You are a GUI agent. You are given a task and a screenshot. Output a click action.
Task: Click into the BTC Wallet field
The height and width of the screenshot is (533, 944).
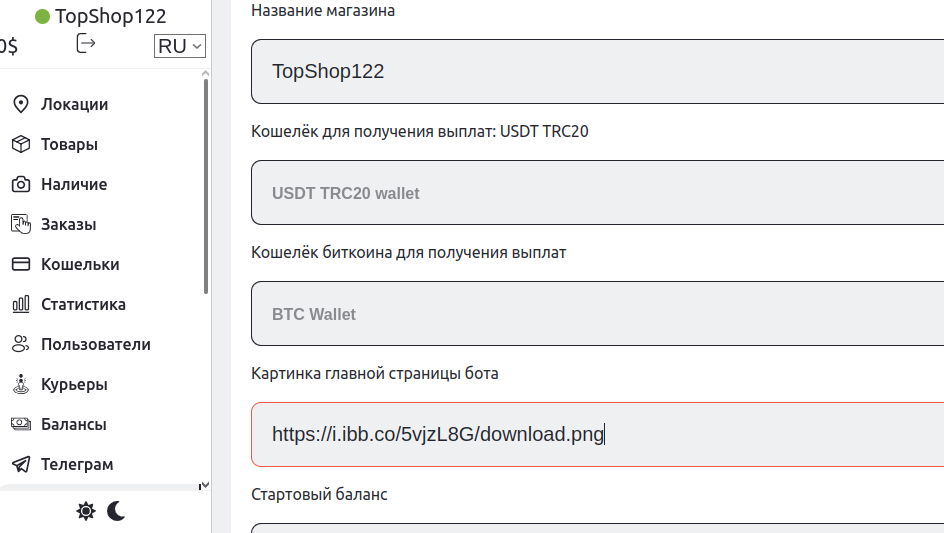[597, 314]
